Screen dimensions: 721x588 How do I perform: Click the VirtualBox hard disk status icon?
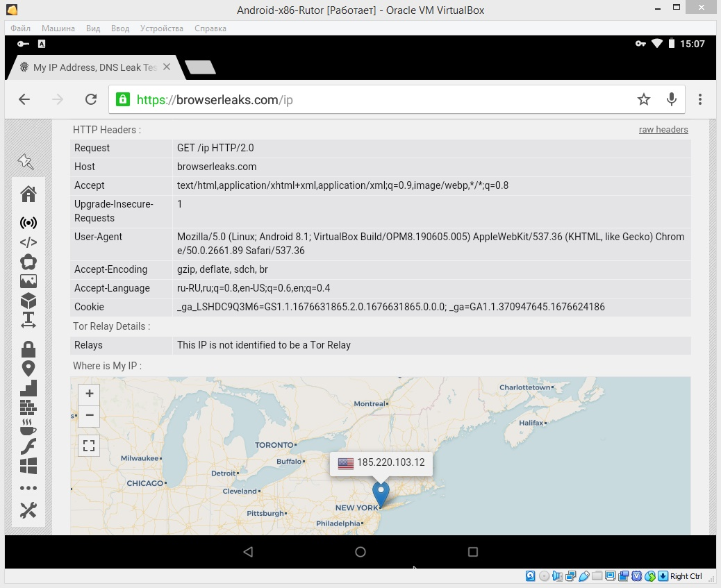(530, 576)
